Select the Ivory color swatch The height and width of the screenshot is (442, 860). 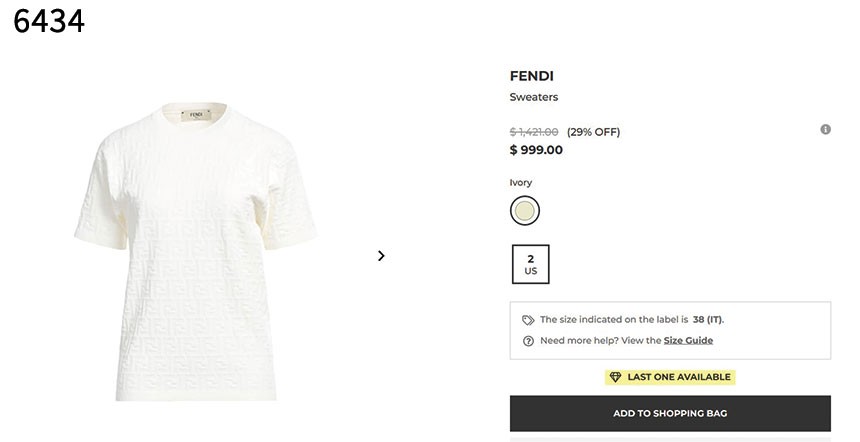[x=524, y=211]
